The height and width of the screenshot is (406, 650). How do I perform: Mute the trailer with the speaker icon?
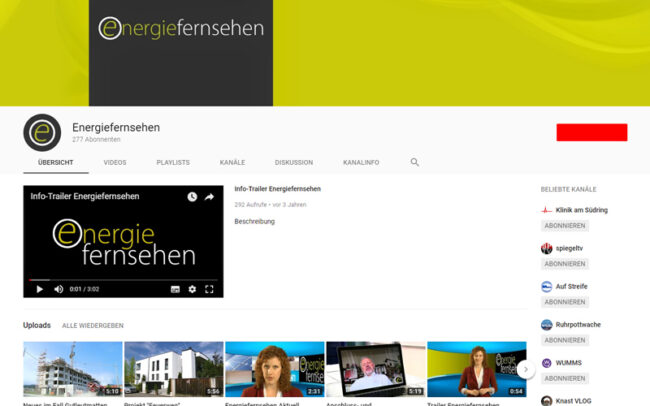coord(58,289)
